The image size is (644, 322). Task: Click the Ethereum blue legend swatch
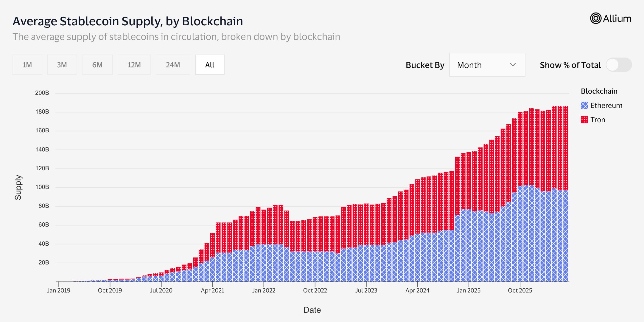click(x=584, y=105)
